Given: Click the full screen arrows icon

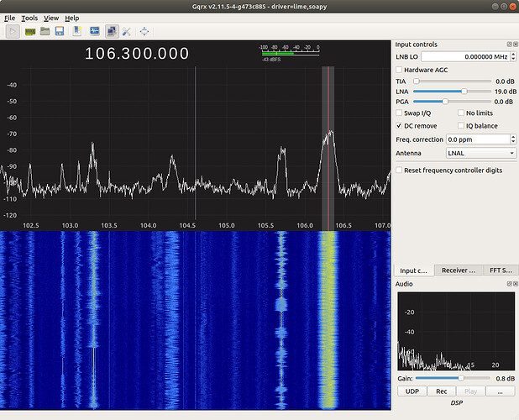Looking at the screenshot, I should (x=144, y=31).
